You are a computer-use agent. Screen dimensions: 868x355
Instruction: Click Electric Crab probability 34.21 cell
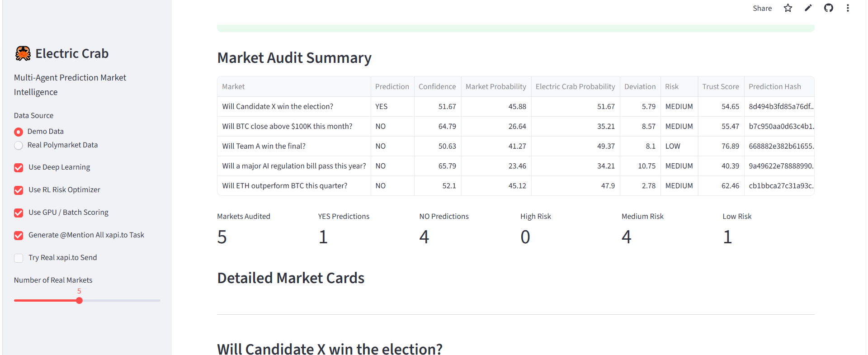point(576,166)
